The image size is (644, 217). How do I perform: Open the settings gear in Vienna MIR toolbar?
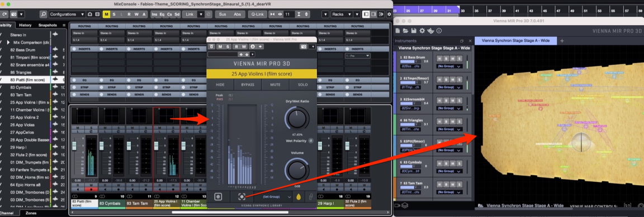(x=422, y=31)
